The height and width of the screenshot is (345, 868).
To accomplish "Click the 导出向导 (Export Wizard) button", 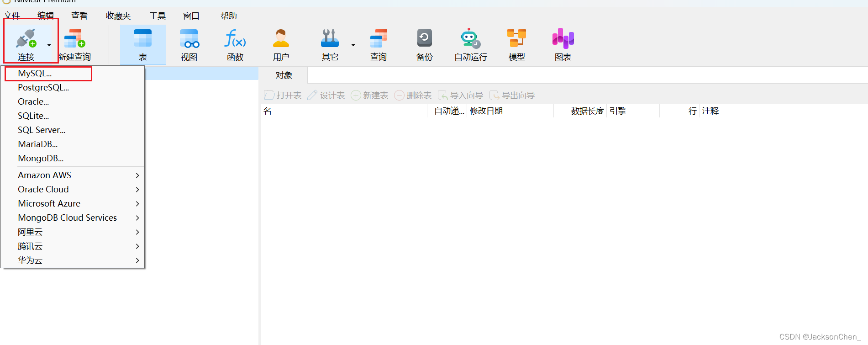I will click(x=512, y=95).
